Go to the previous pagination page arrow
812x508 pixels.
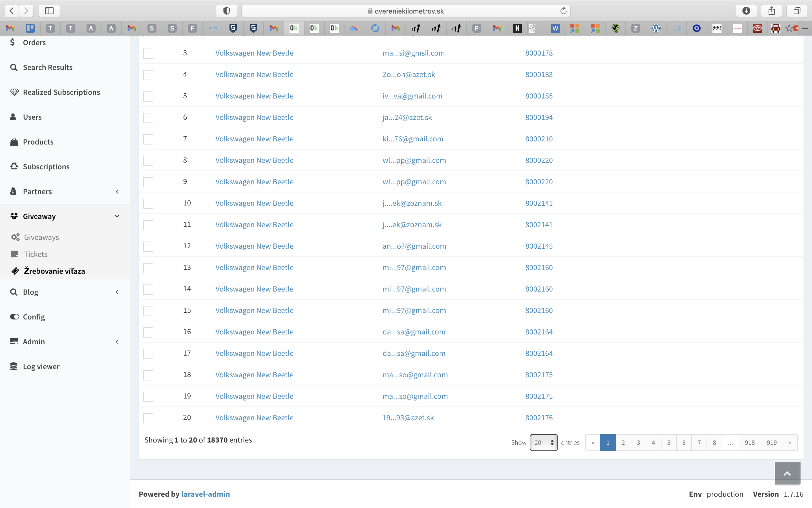tap(593, 443)
